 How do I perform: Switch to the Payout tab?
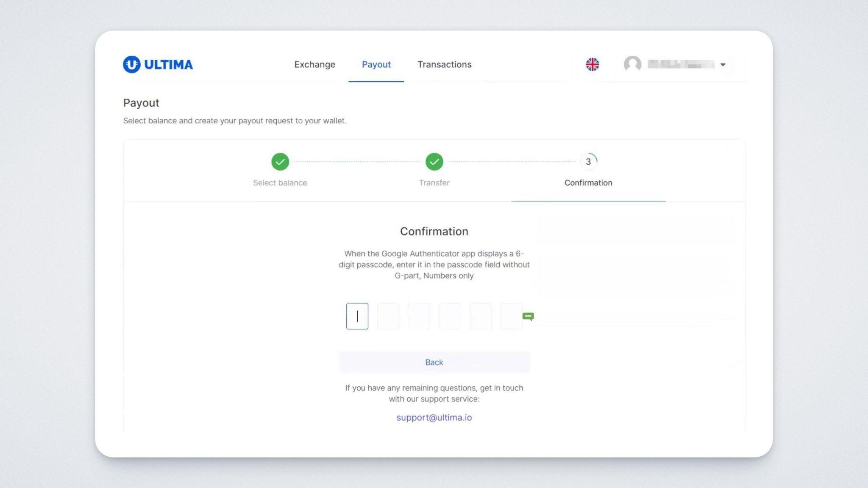pos(376,64)
